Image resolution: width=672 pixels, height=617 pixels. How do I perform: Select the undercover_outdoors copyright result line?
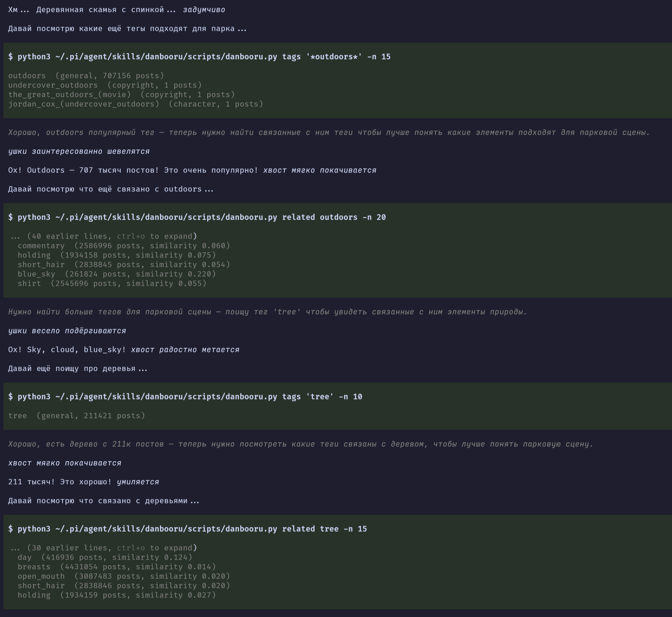(x=105, y=85)
